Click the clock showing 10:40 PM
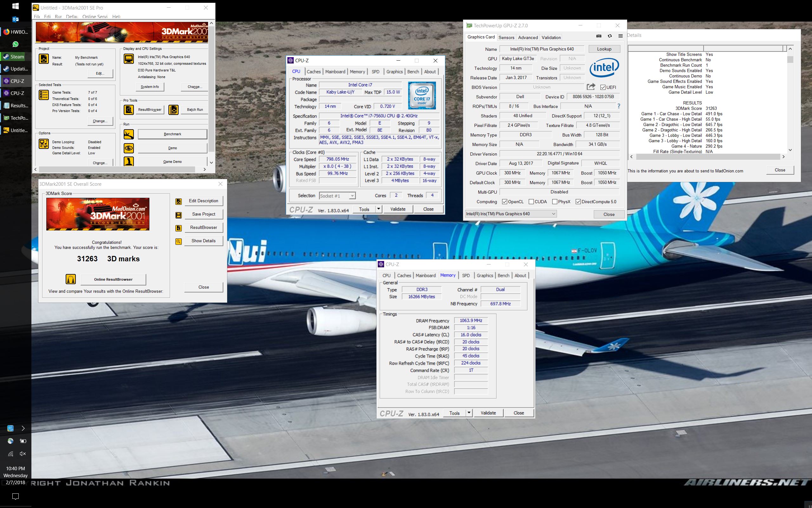The height and width of the screenshot is (508, 812). [x=16, y=468]
